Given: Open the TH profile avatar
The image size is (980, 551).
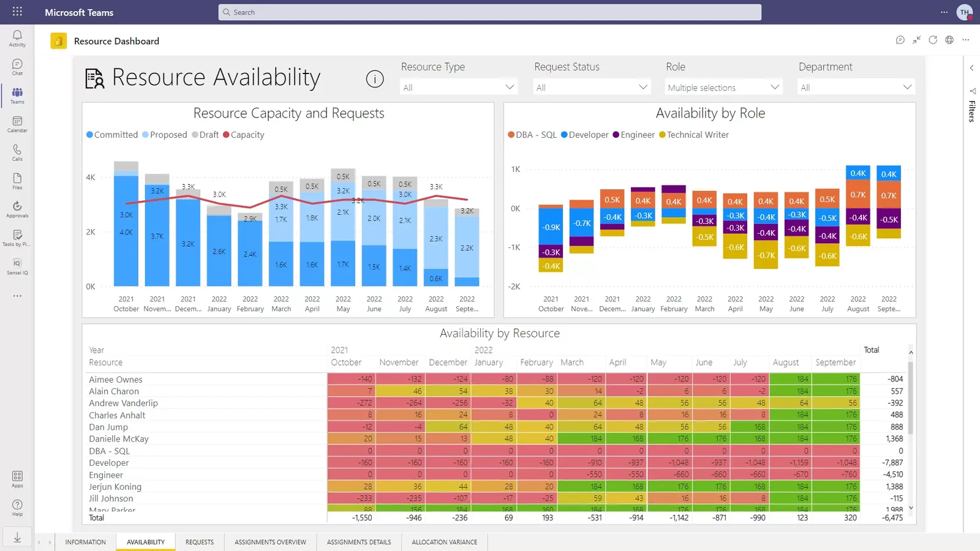Looking at the screenshot, I should [965, 12].
